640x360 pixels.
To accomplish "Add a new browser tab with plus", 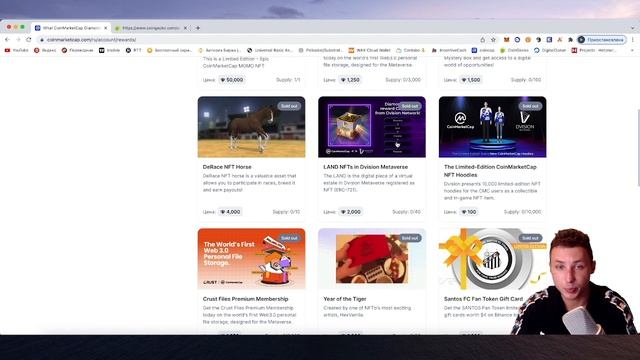I will point(198,28).
